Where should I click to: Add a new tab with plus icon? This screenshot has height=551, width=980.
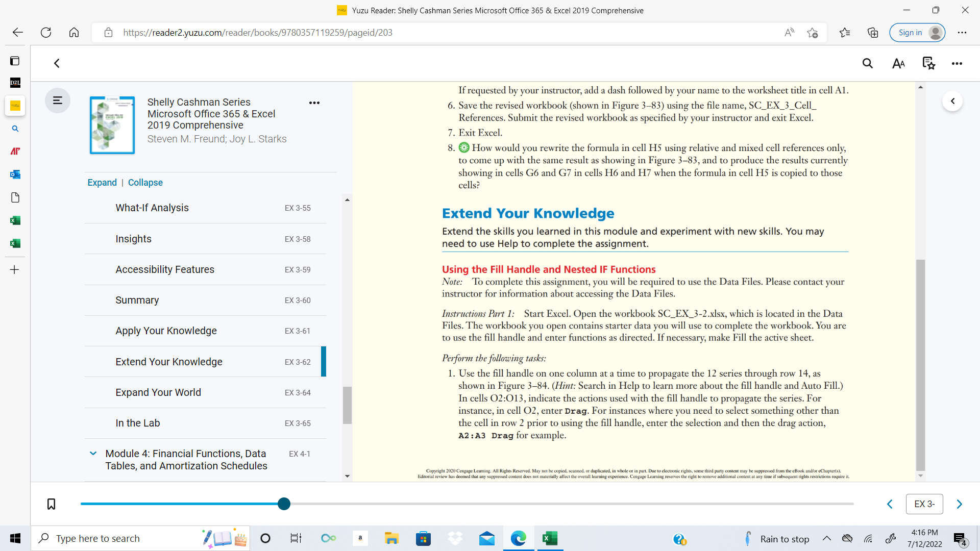(x=15, y=269)
